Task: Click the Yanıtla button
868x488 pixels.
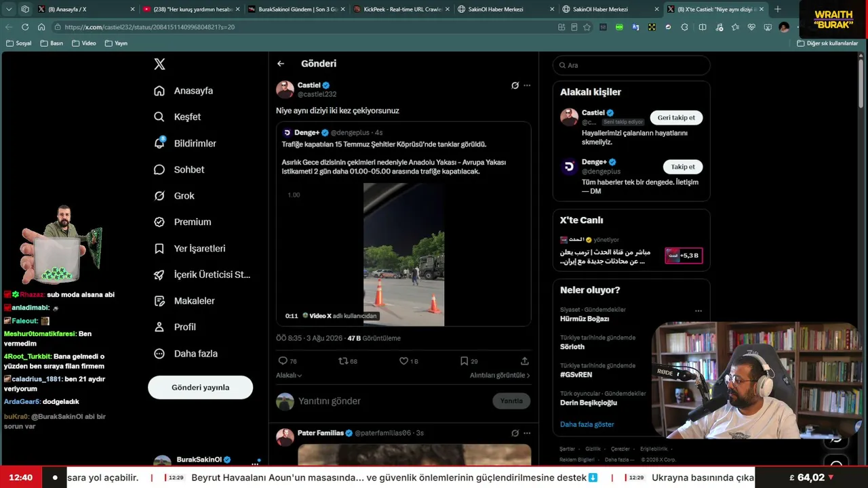Action: coord(511,401)
